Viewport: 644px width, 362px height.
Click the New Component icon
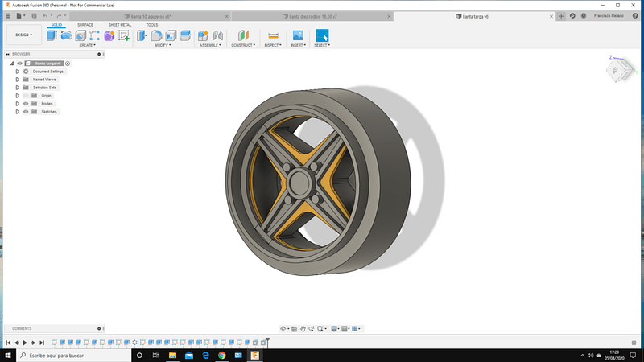tap(203, 35)
